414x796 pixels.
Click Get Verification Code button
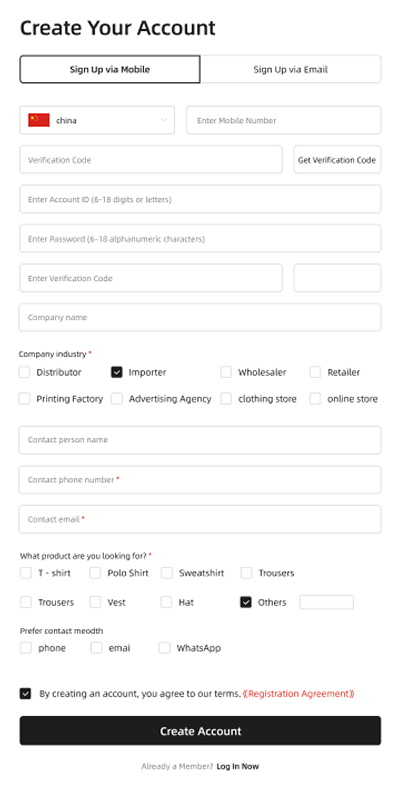pos(337,160)
